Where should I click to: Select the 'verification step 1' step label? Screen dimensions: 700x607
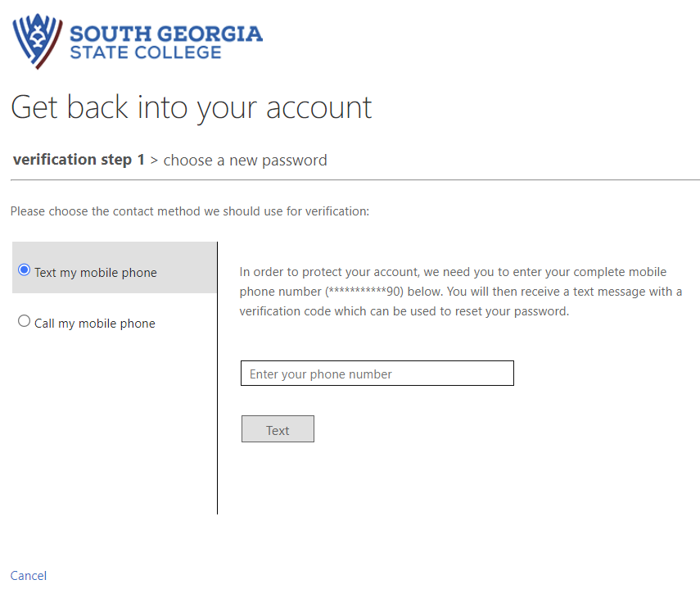coord(79,160)
